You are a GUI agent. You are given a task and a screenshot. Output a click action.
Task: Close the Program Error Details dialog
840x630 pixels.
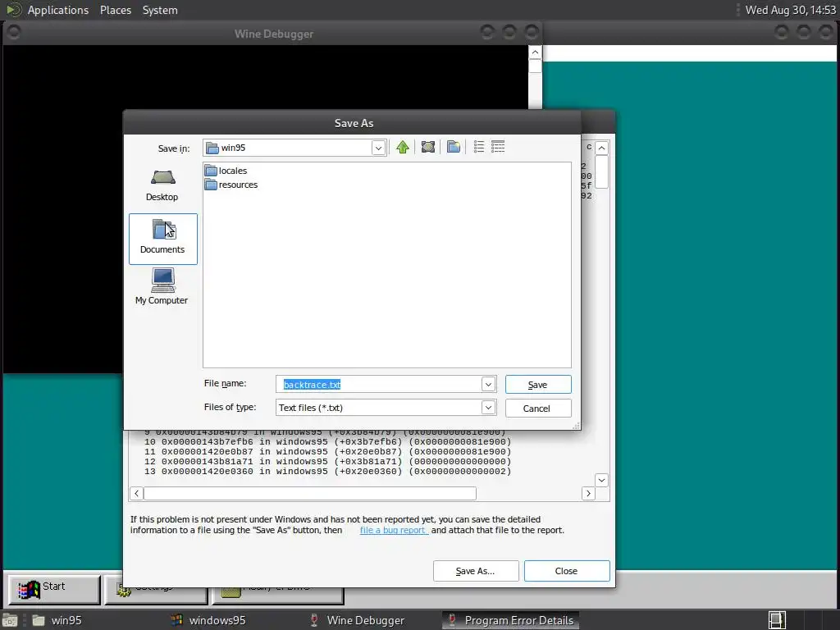567,571
